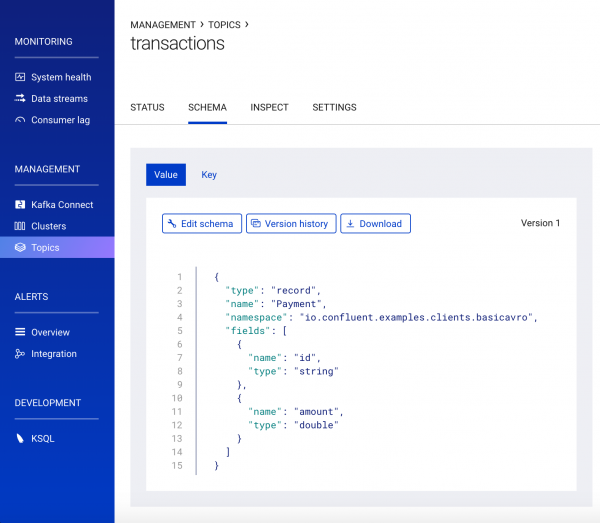This screenshot has height=523, width=600.
Task: Click the Topics layers icon
Action: (x=20, y=248)
